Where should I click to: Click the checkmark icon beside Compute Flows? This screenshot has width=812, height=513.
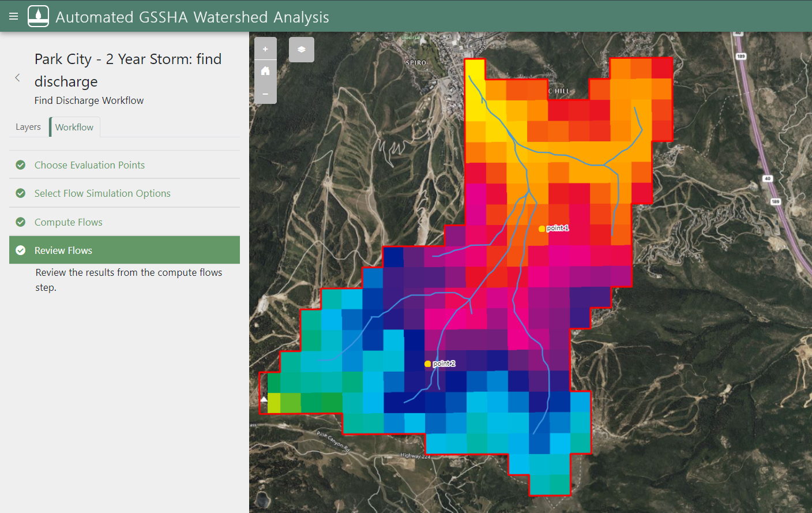coord(20,222)
